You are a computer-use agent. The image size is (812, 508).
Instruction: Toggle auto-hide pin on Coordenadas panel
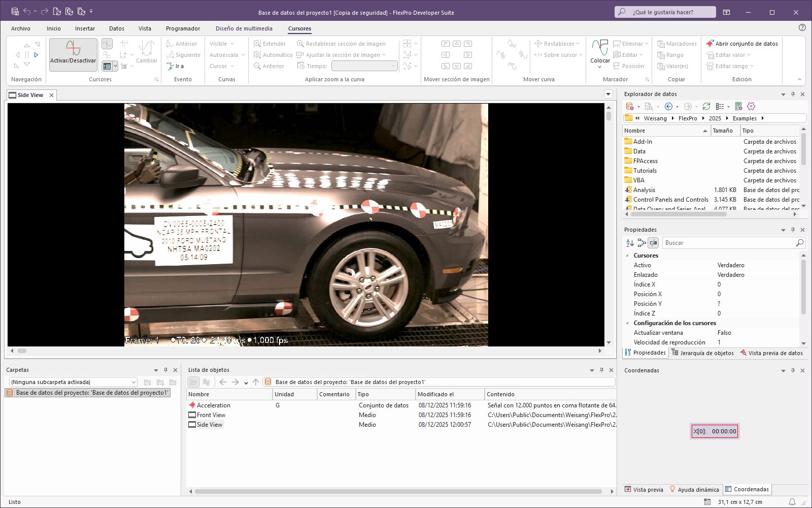click(793, 370)
